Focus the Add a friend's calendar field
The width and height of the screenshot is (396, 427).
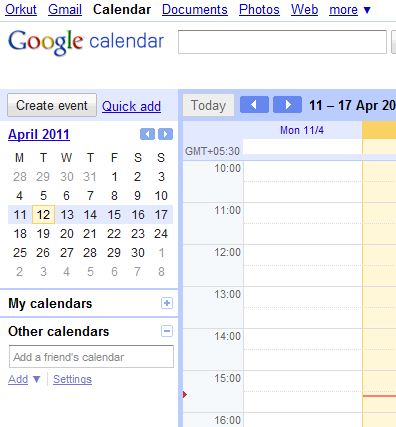tap(91, 357)
